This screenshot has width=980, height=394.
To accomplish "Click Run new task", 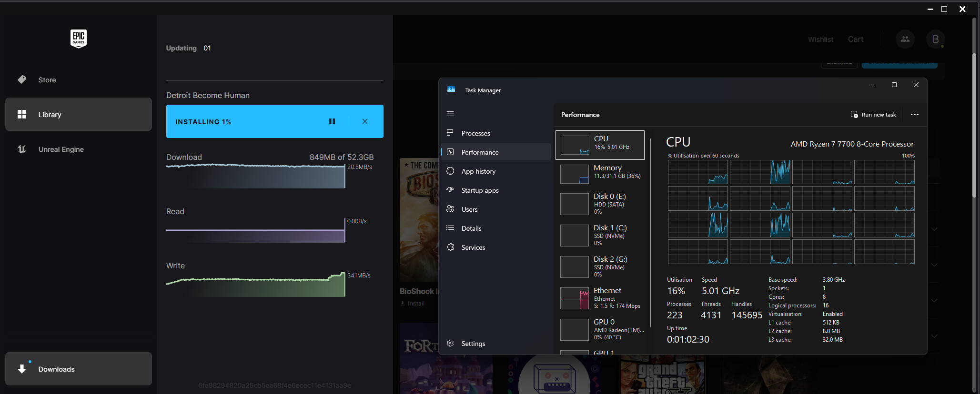I will (873, 115).
